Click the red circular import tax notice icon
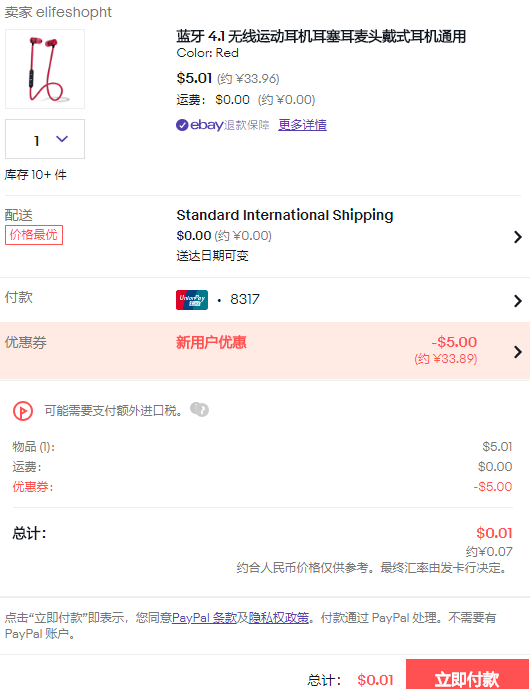This screenshot has width=530, height=689. [23, 411]
